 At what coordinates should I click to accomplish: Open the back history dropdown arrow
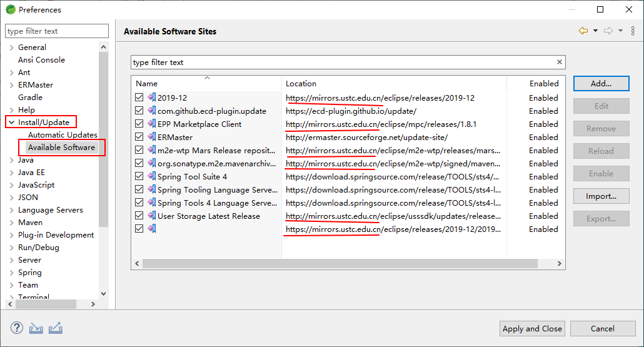595,31
